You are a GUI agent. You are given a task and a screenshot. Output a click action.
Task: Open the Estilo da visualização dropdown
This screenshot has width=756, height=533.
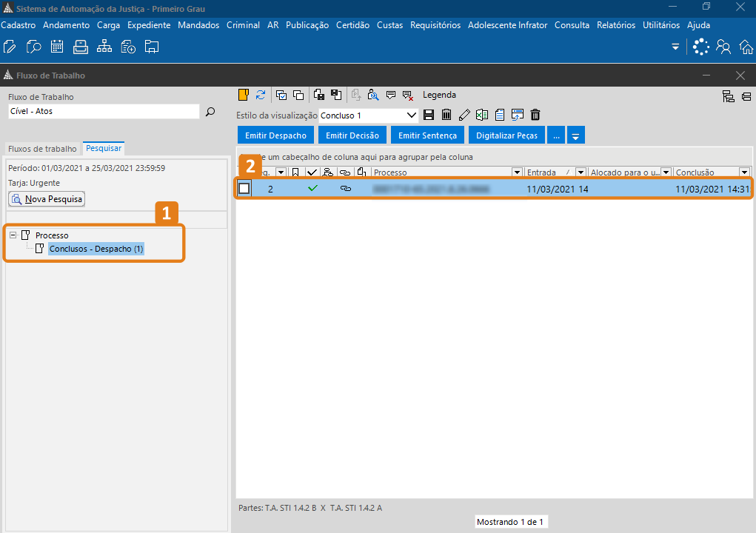pos(412,115)
